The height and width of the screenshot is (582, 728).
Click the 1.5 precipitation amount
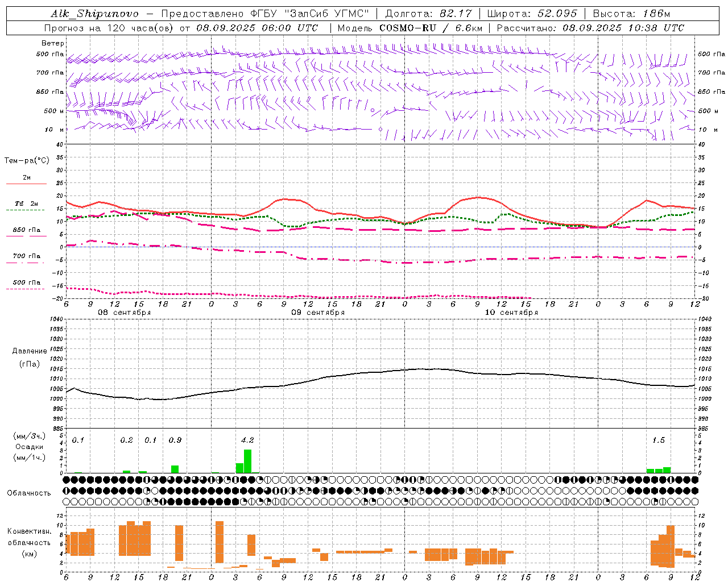[659, 440]
